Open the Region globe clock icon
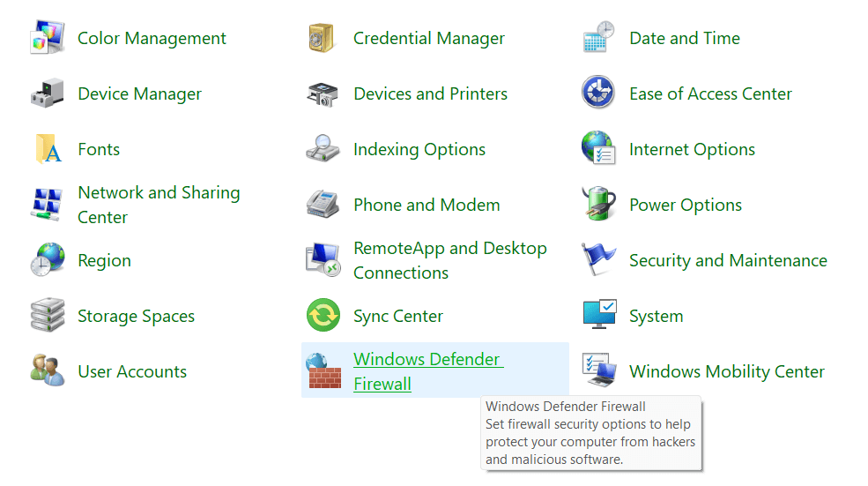Viewport: 868px width, 486px height. tap(47, 259)
